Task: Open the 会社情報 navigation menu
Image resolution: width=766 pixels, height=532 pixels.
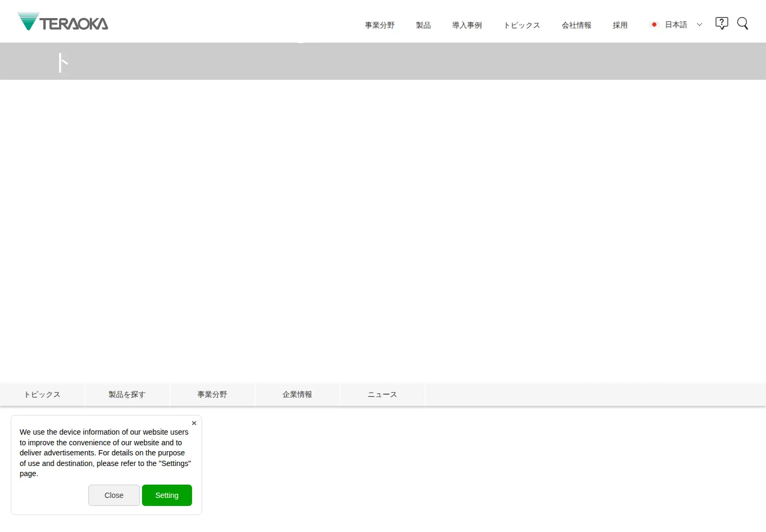Action: click(x=577, y=25)
